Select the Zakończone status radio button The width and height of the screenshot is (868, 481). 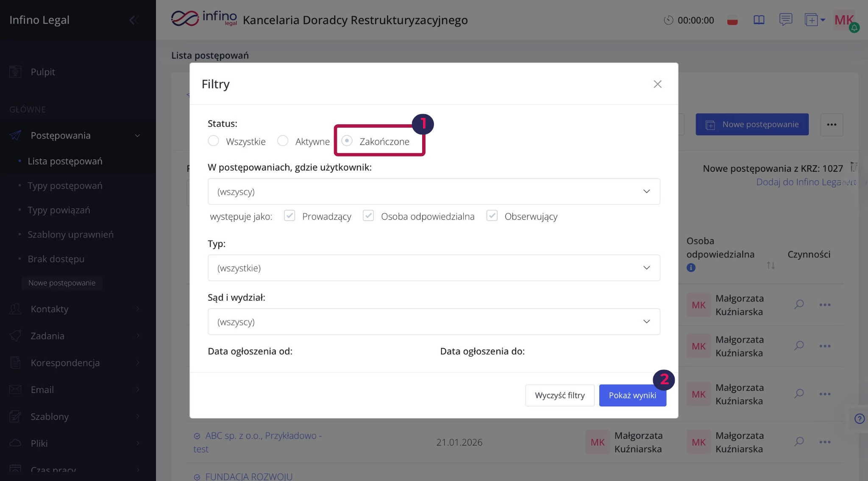[x=347, y=141]
